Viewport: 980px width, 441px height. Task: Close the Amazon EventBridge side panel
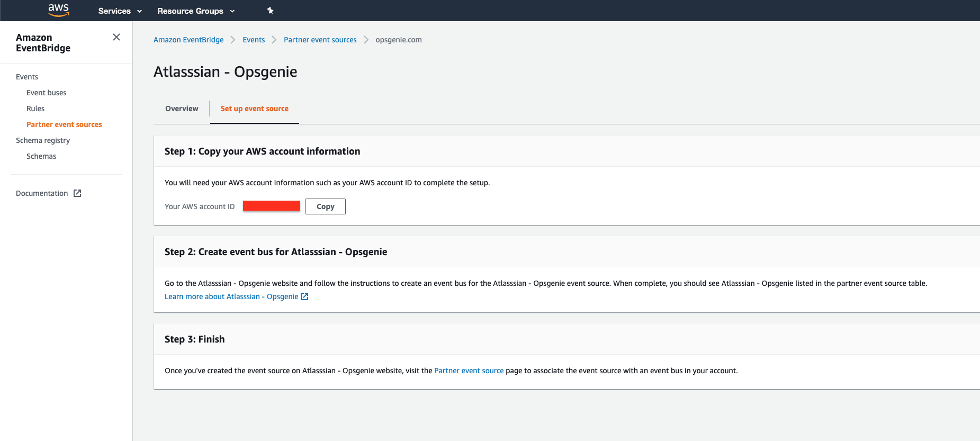(116, 37)
